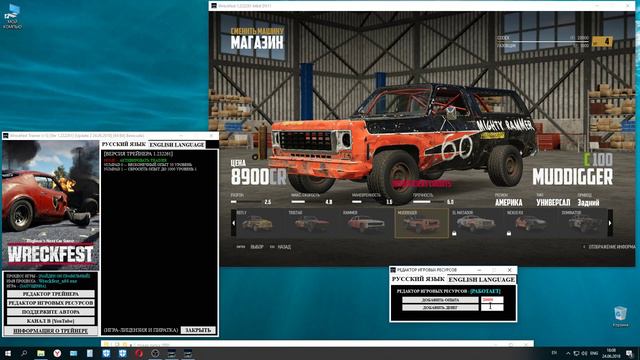This screenshot has height=360, width=640.
Task: Click the left arrow of car carousel
Action: tap(233, 223)
